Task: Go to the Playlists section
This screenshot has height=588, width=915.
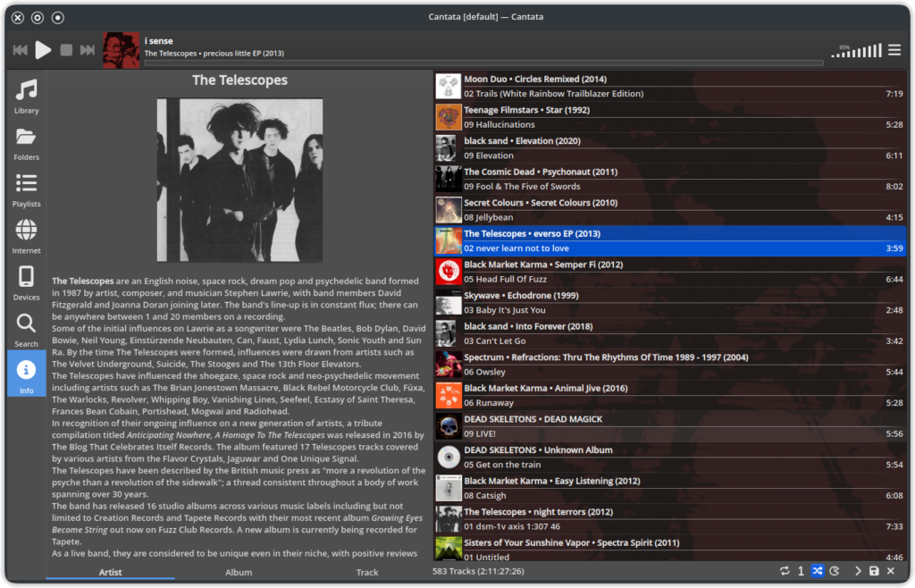Action: [27, 189]
